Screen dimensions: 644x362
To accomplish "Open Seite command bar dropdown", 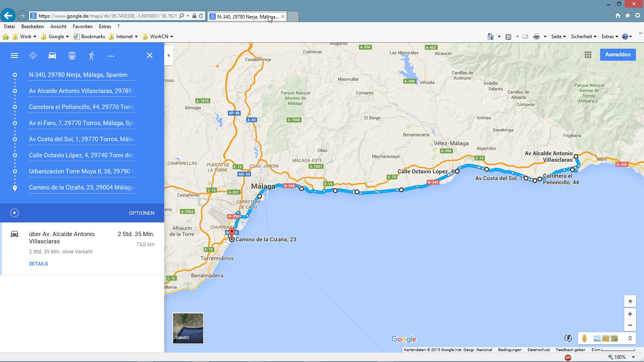I will (x=558, y=37).
